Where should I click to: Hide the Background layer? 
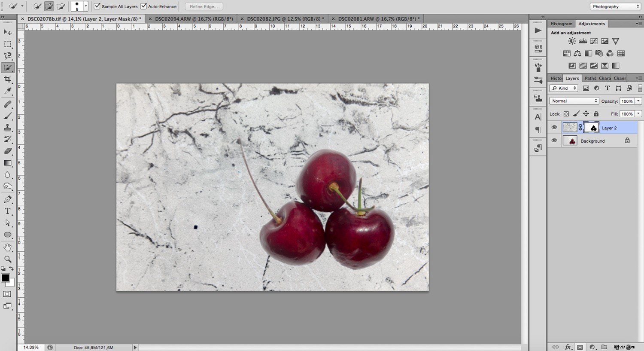click(x=554, y=140)
